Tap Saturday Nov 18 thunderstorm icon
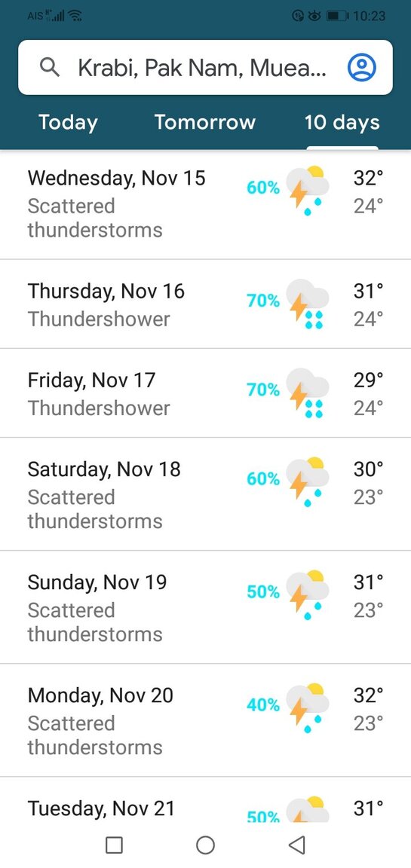The height and width of the screenshot is (868, 411). 308,481
